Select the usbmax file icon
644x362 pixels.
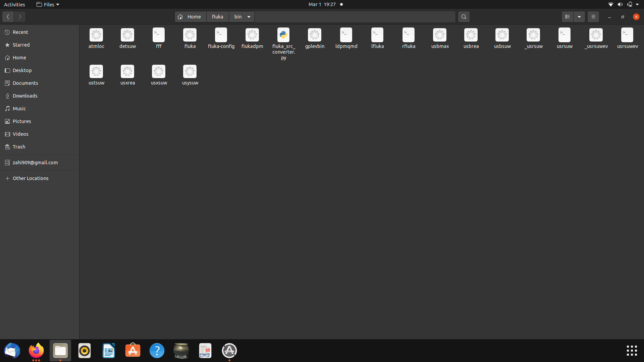(440, 35)
